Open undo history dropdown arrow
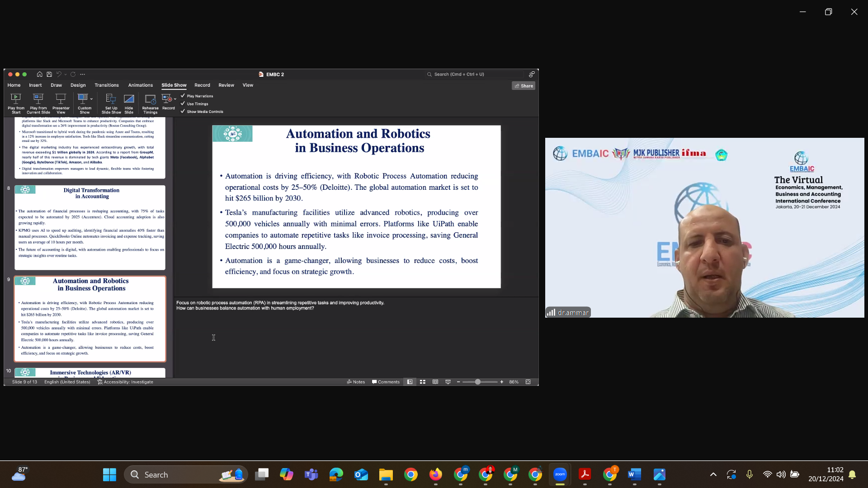This screenshot has width=868, height=488. 66,75
